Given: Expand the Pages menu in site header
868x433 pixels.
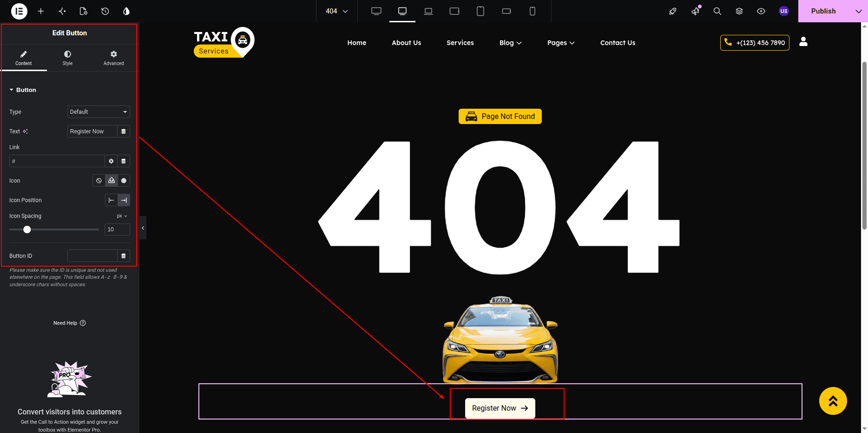Looking at the screenshot, I should pyautogui.click(x=561, y=43).
